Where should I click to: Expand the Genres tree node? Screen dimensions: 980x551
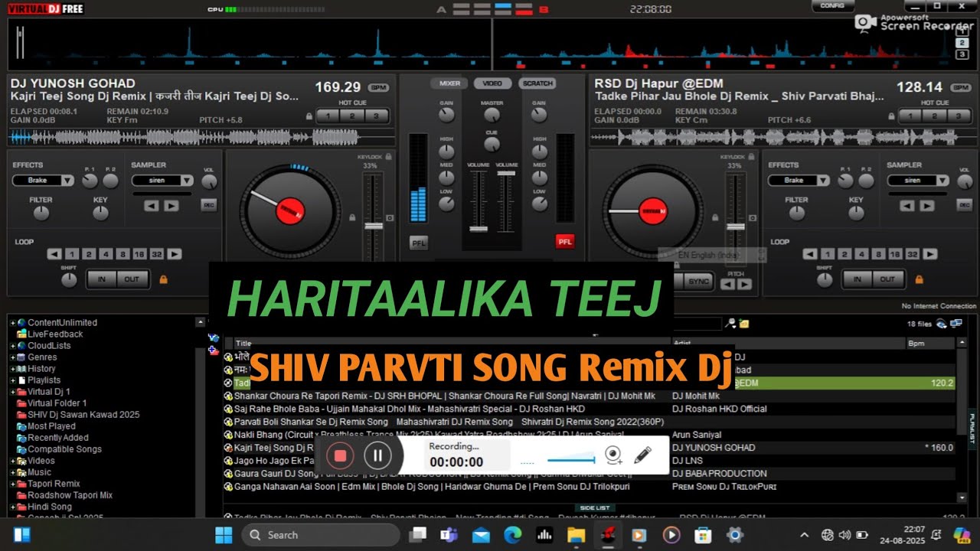pos(13,357)
